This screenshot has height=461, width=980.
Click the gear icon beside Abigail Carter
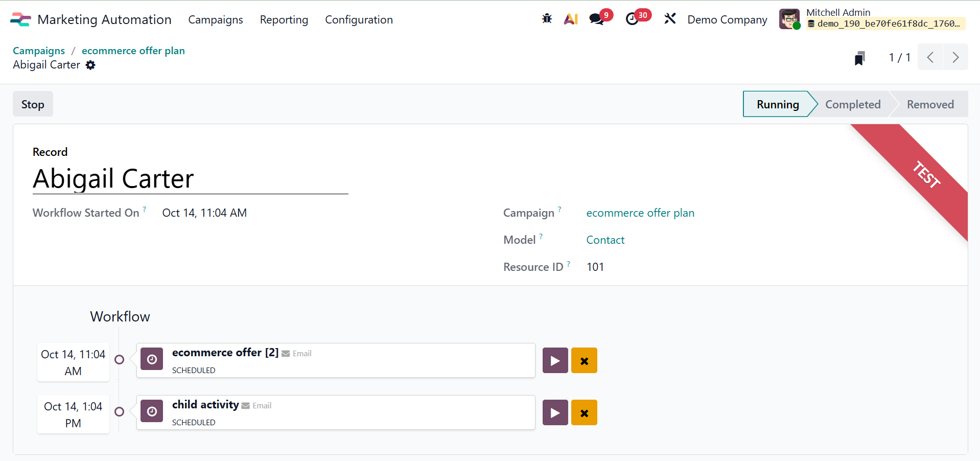point(90,65)
